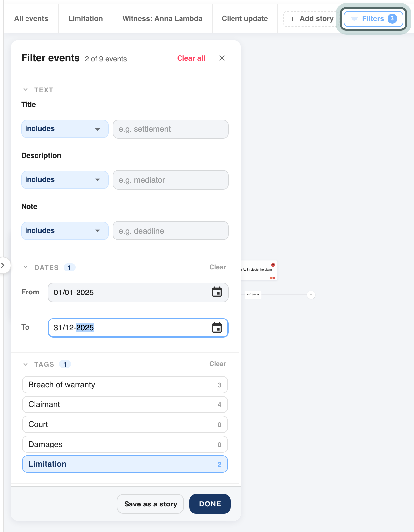Toggle the Breach of warranty tag
Viewport: 414px width, 532px height.
point(125,385)
